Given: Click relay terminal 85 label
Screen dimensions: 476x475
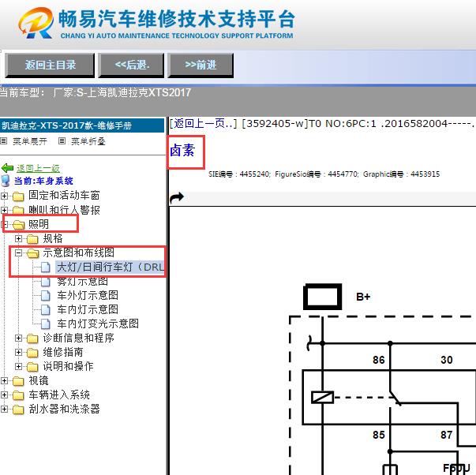Looking at the screenshot, I should pos(379,435).
